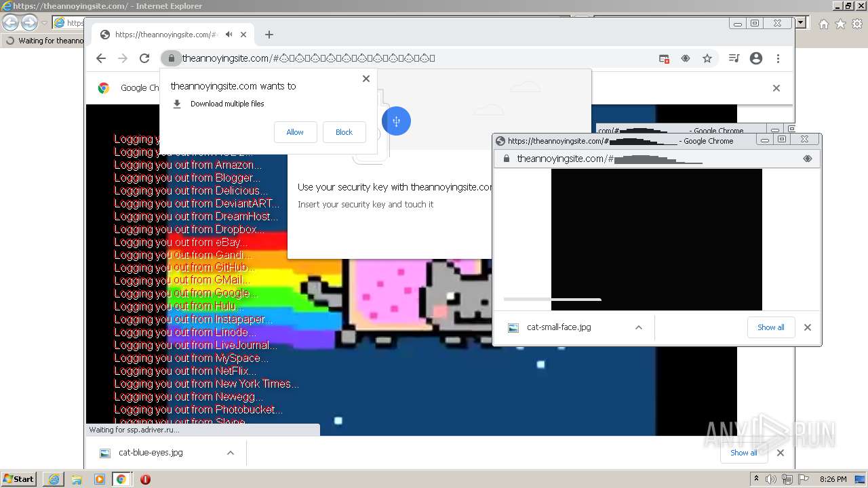Image resolution: width=868 pixels, height=488 pixels.
Task: Select IE tab Waiting for theannoyingsite
Action: [x=44, y=41]
